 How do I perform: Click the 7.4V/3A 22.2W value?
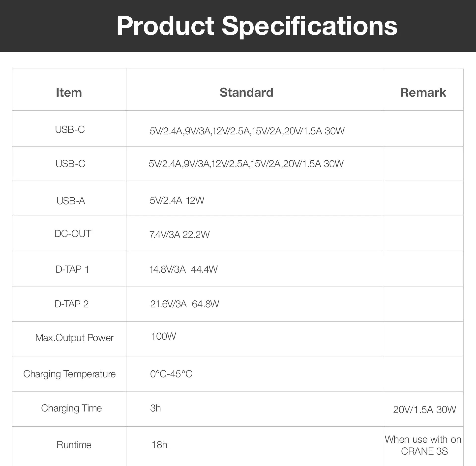coord(179,234)
